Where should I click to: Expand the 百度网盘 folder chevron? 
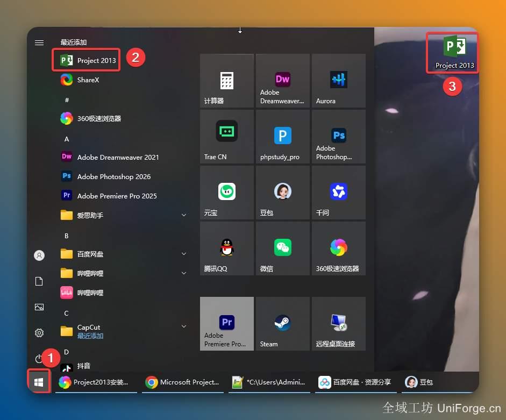click(x=183, y=254)
